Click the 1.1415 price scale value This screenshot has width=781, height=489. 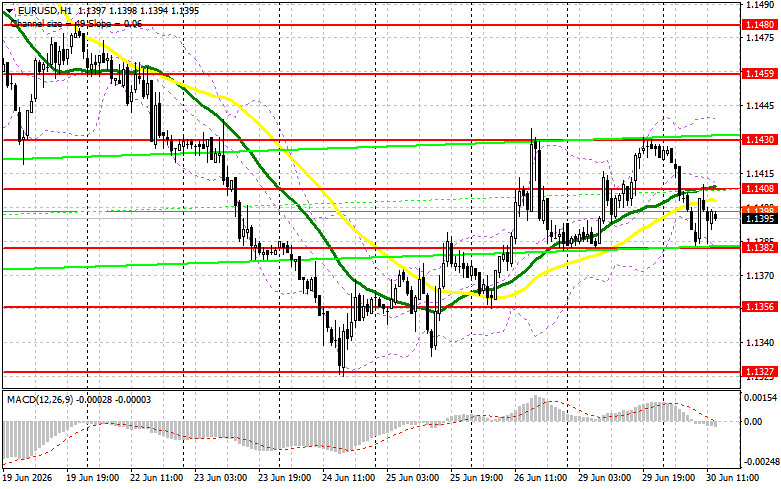760,174
